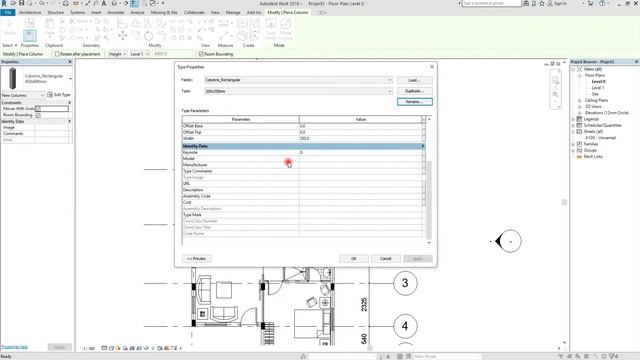The image size is (640, 360).
Task: Click the Modify arrow tool in ribbon
Action: point(10,24)
